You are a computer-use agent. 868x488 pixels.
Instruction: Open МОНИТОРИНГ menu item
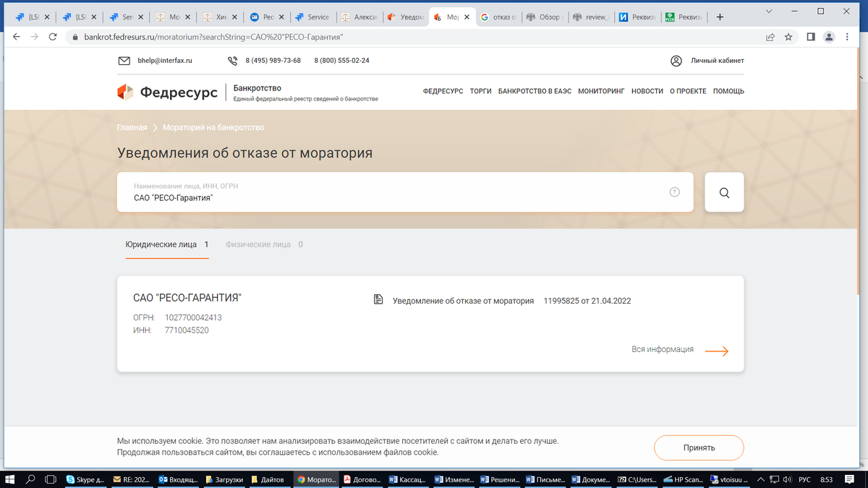click(x=601, y=92)
